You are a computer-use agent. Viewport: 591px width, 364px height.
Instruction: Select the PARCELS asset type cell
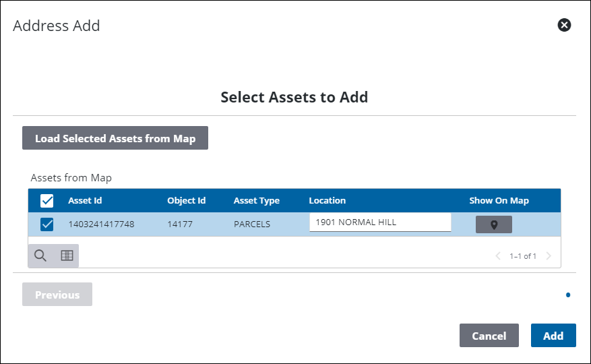(x=251, y=224)
